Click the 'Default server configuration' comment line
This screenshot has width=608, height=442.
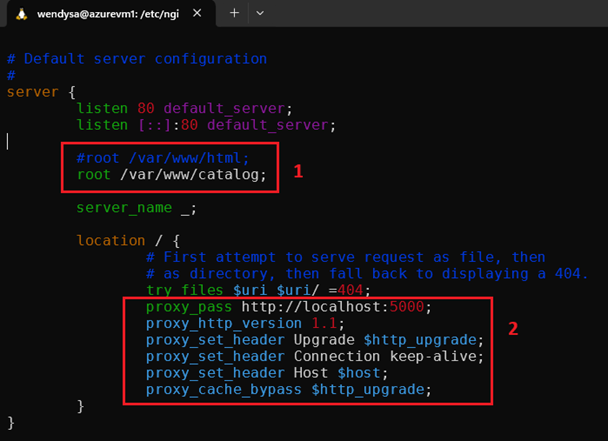pyautogui.click(x=136, y=59)
